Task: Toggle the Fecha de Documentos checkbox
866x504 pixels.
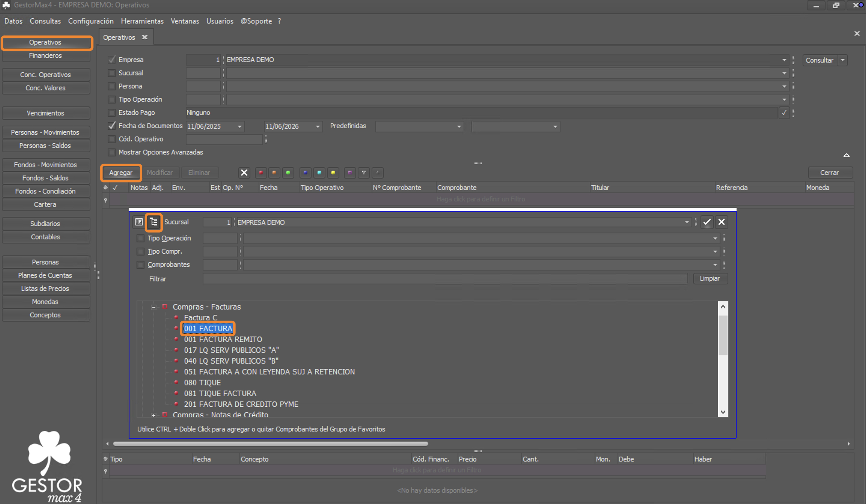Action: point(111,126)
